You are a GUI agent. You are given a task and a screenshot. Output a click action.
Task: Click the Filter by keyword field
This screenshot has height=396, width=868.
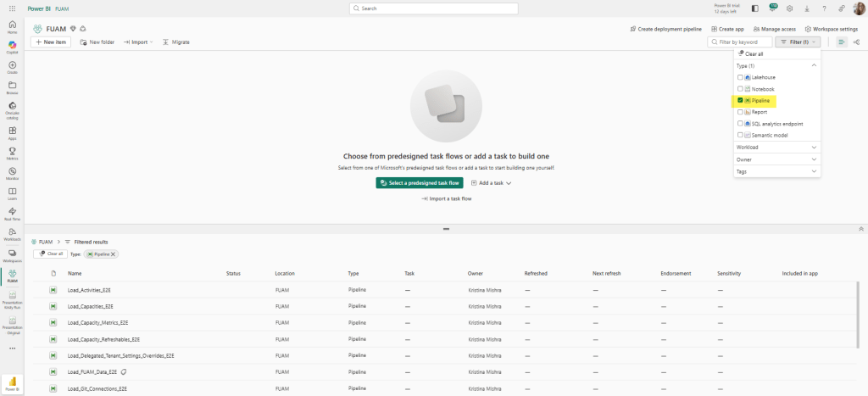click(743, 42)
